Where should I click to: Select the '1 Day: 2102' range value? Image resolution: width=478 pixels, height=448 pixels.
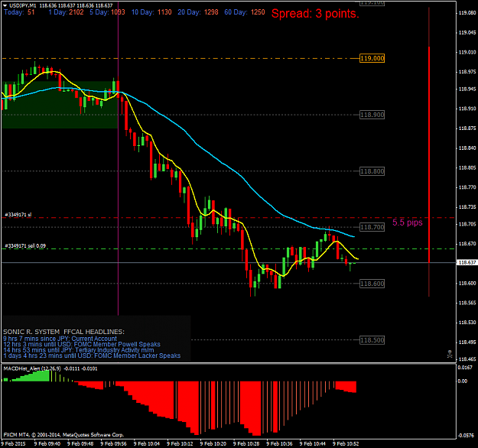pyautogui.click(x=66, y=12)
